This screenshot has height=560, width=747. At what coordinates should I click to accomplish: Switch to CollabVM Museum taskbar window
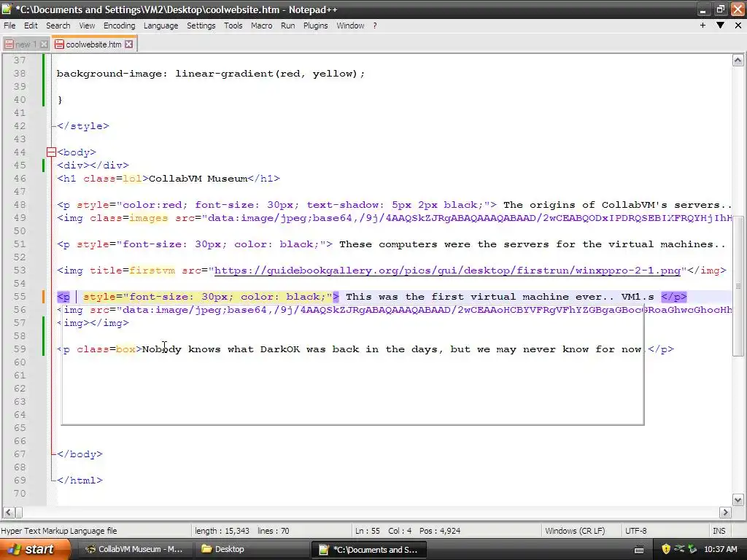(x=134, y=549)
